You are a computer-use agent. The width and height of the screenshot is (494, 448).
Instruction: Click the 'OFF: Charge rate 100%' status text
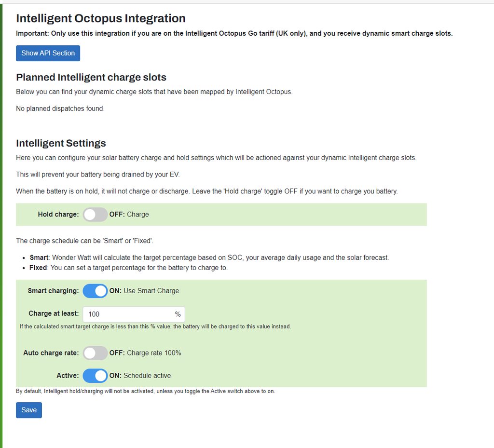pos(145,353)
